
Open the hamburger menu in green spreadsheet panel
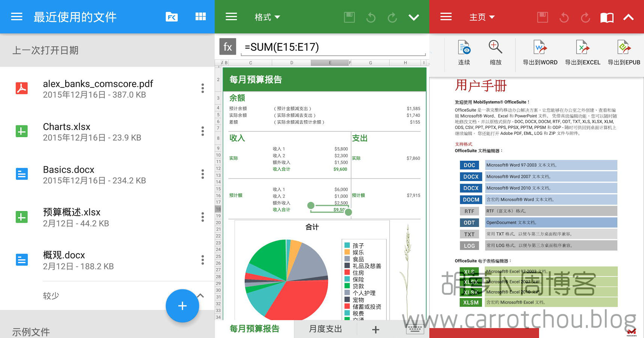point(231,17)
